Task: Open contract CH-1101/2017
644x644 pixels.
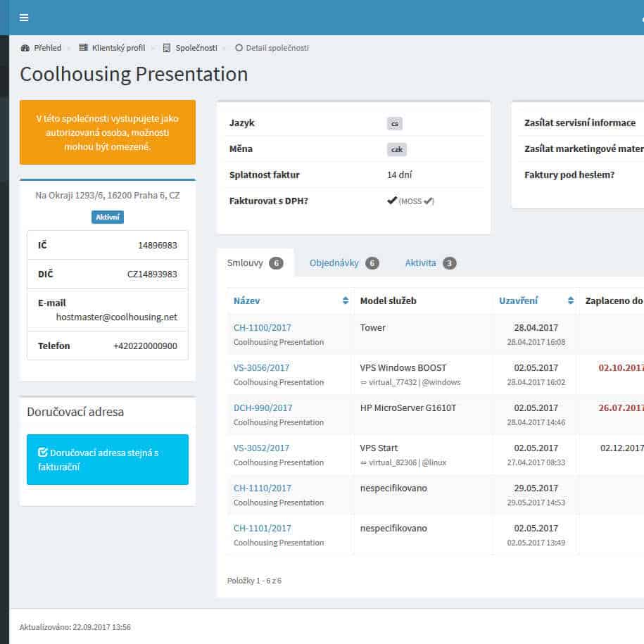Action: click(262, 528)
